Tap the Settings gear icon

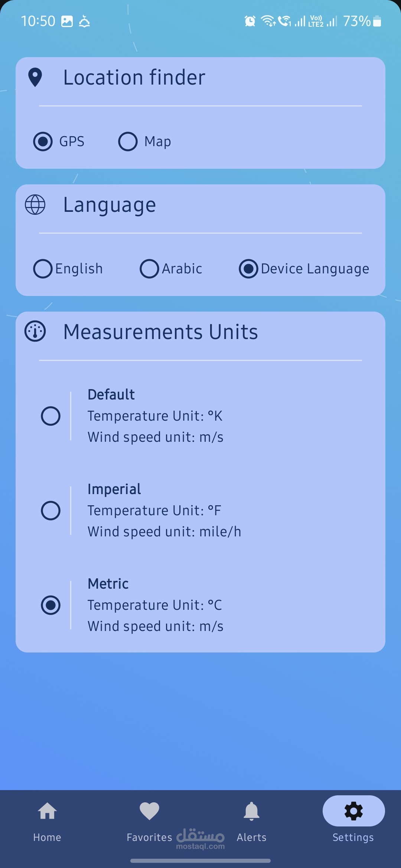tap(353, 811)
